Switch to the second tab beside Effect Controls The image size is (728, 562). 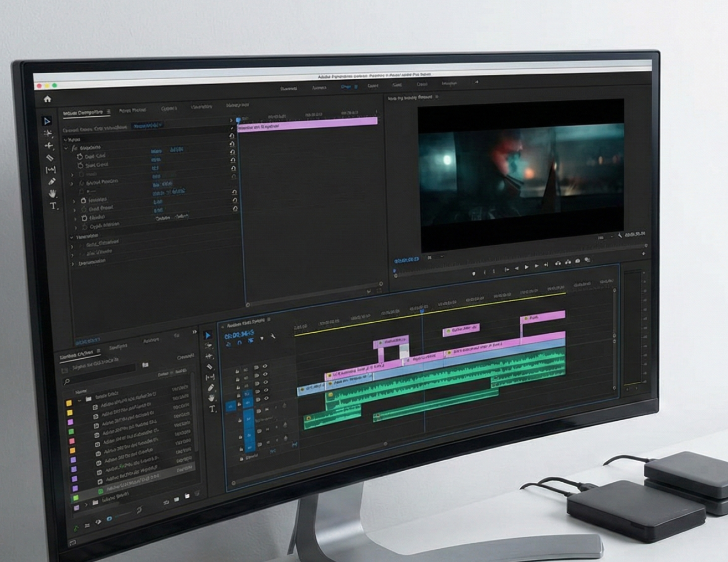[132, 110]
